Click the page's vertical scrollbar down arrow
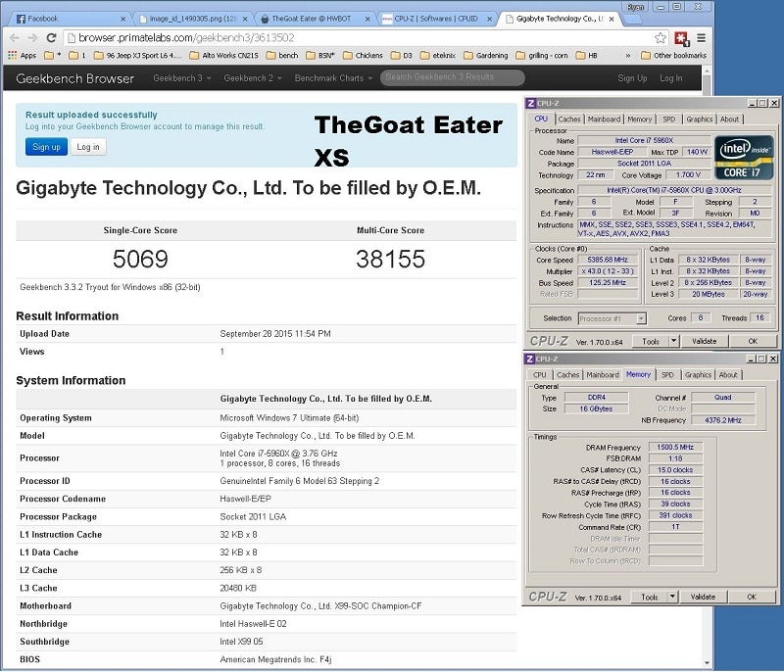 pos(707,663)
